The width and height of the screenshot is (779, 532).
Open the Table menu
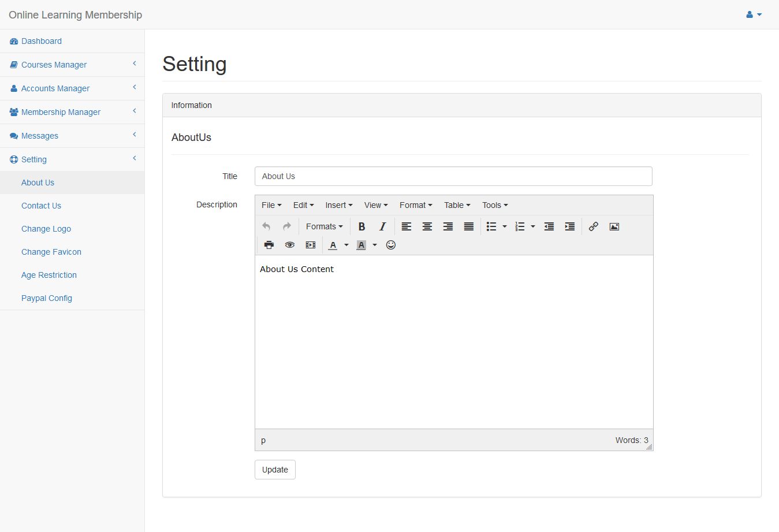[x=457, y=205]
